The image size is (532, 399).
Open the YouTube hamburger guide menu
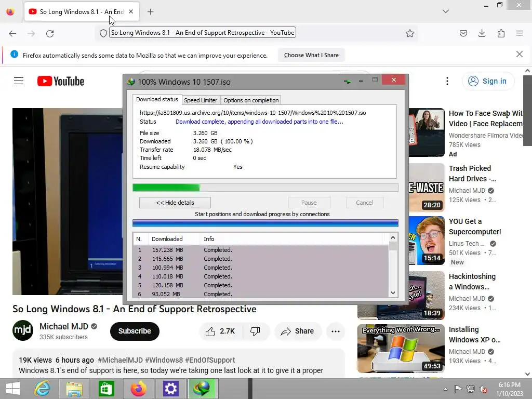tap(19, 81)
